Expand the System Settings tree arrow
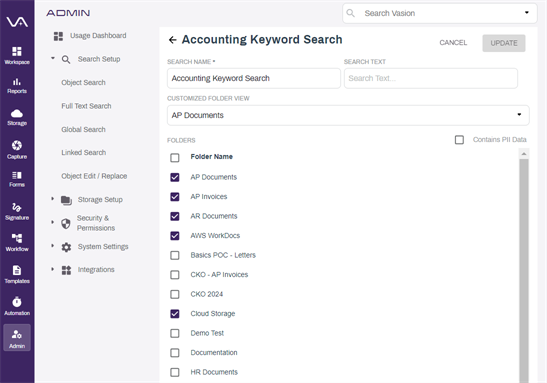 click(52, 246)
